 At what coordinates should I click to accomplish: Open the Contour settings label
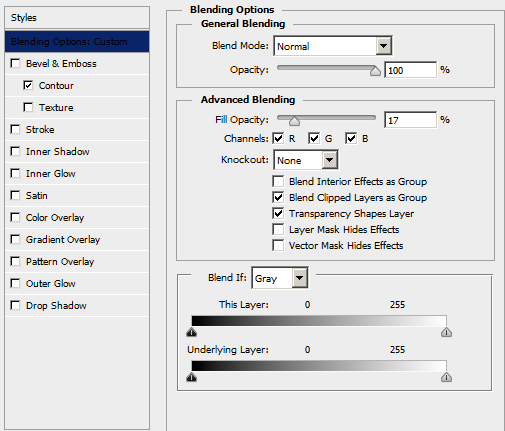[x=56, y=85]
